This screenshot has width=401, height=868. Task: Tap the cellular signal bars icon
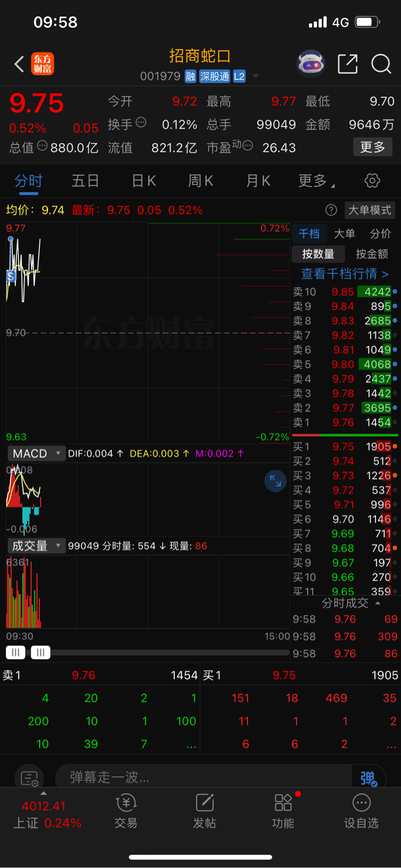(317, 22)
